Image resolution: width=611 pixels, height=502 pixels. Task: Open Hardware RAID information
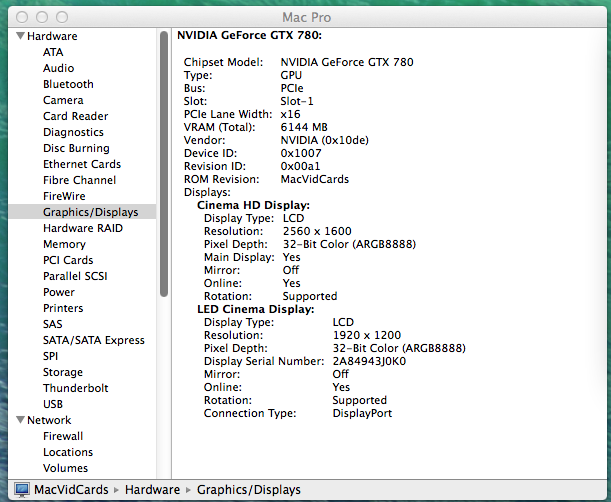[x=83, y=228]
